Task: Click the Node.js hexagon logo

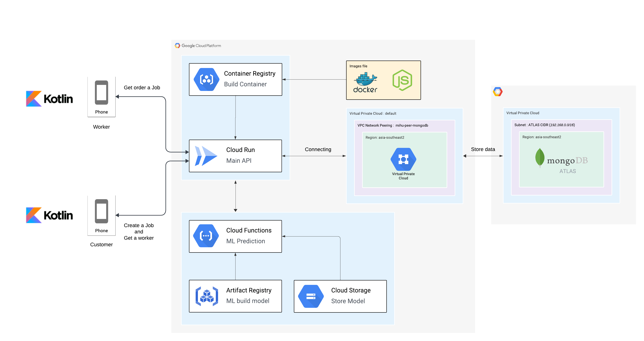Action: pyautogui.click(x=402, y=80)
